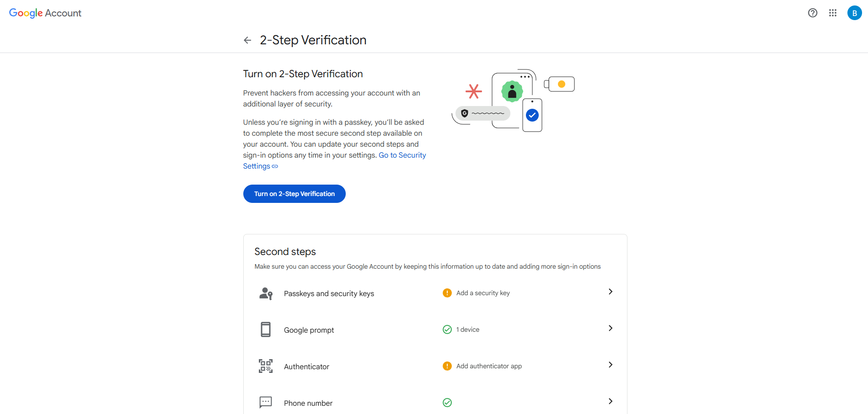The image size is (868, 414).
Task: Click the back arrow beside 2-Step Verification
Action: pyautogui.click(x=247, y=40)
